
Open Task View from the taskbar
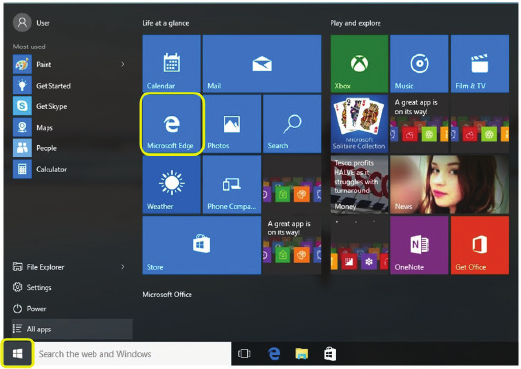pyautogui.click(x=244, y=353)
